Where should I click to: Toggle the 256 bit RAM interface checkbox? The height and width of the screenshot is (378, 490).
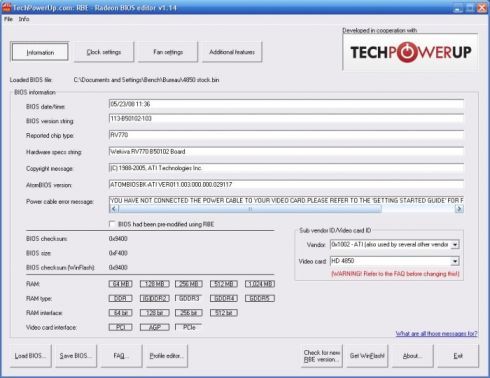coord(189,313)
